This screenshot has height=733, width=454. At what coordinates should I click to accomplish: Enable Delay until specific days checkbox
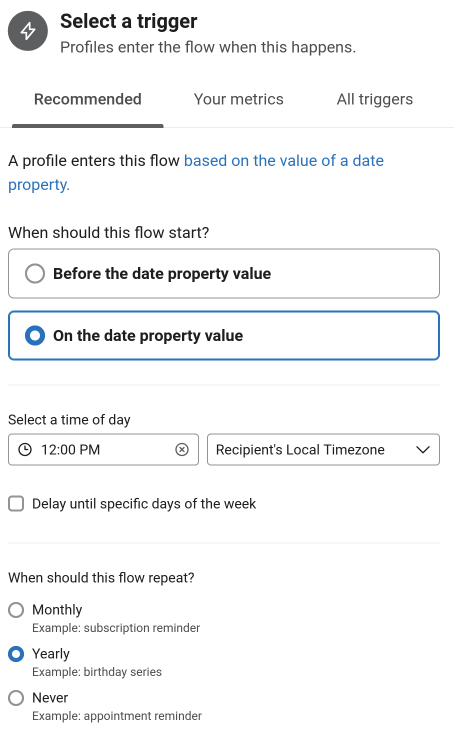(16, 504)
